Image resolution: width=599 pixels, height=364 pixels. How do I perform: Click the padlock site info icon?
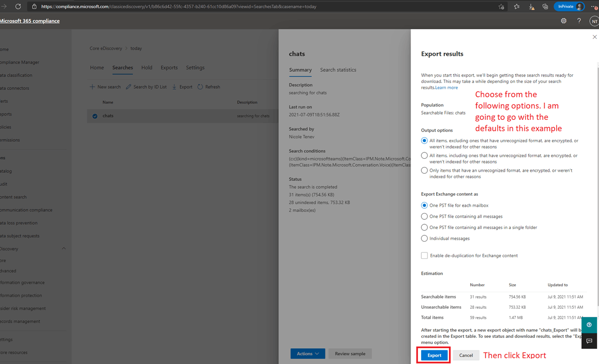click(x=34, y=7)
